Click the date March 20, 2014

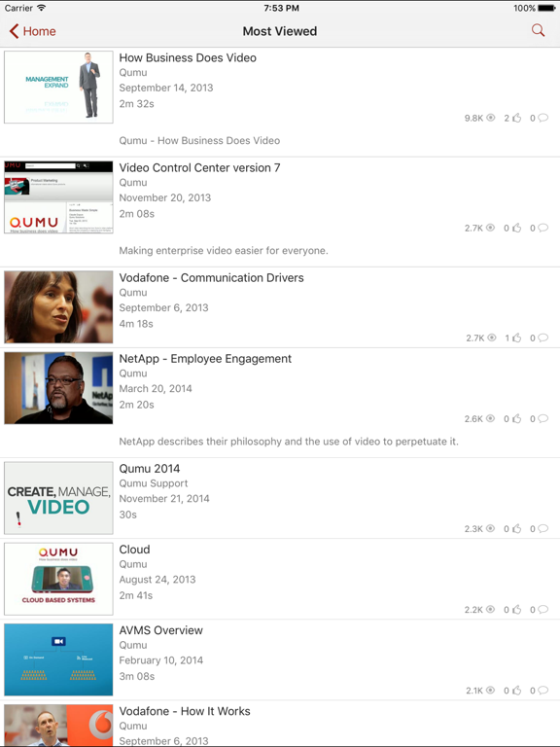point(156,389)
